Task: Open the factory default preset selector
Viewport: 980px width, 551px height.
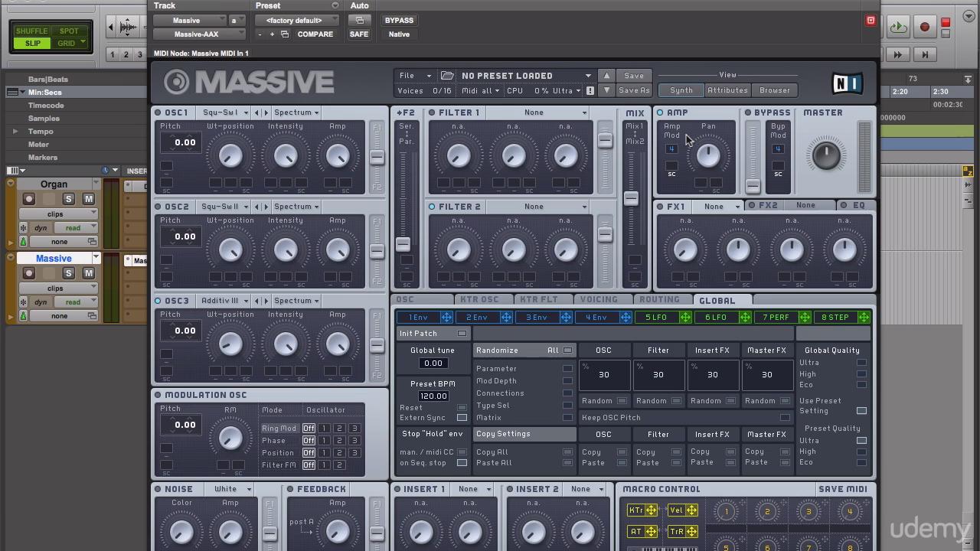Action: point(297,20)
